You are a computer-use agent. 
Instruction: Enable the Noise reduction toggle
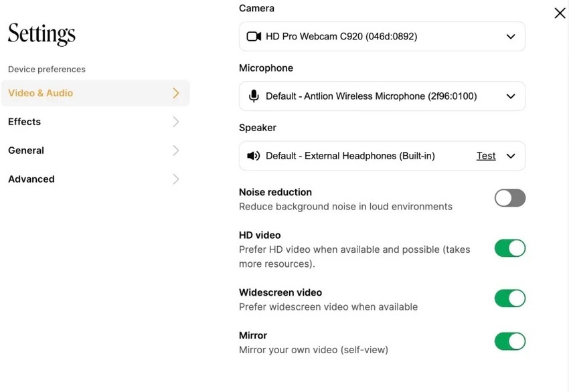click(x=510, y=198)
